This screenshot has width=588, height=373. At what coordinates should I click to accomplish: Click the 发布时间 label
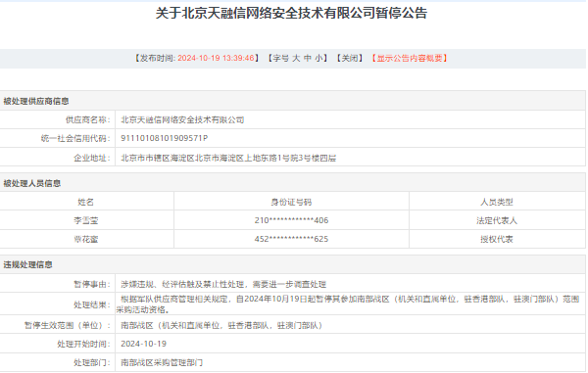[158, 58]
